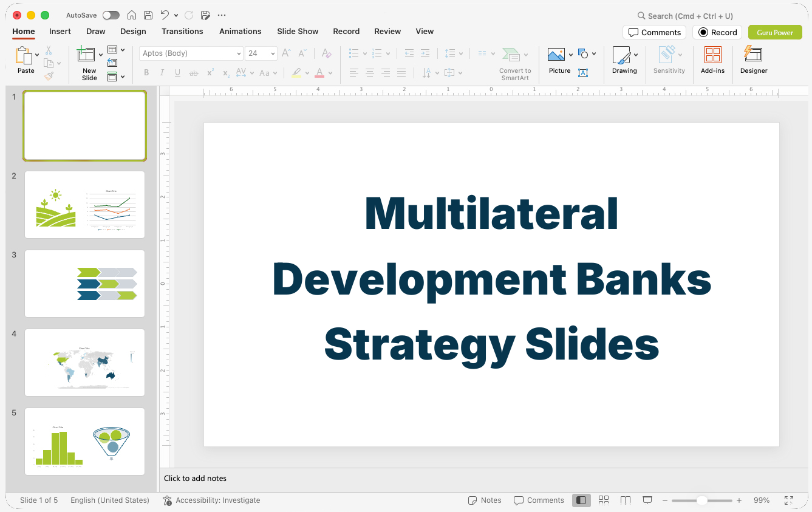Click the Paste clipboard icon
812x512 pixels.
click(x=24, y=56)
